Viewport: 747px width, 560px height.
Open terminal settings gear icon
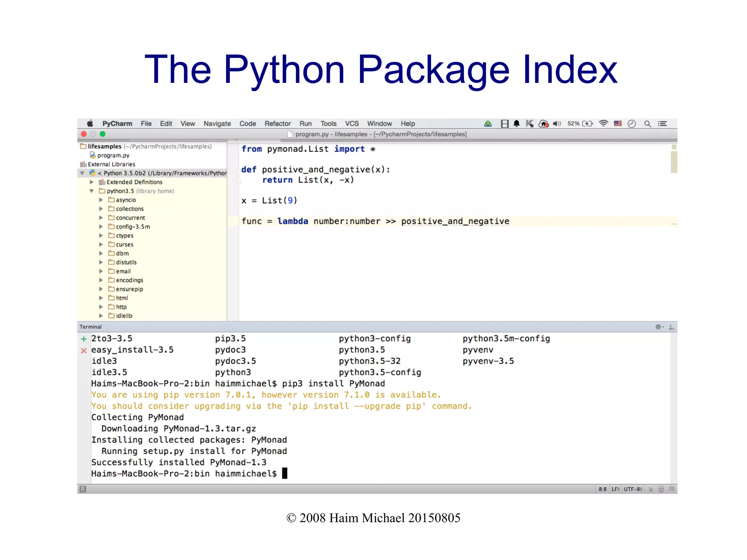[x=658, y=327]
